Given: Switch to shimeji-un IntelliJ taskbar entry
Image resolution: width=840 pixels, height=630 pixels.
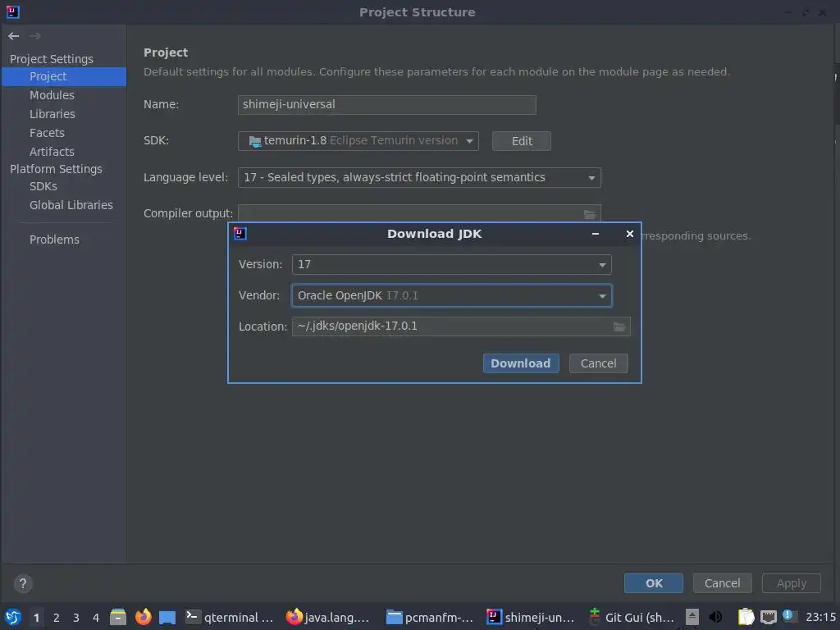Looking at the screenshot, I should 531,617.
